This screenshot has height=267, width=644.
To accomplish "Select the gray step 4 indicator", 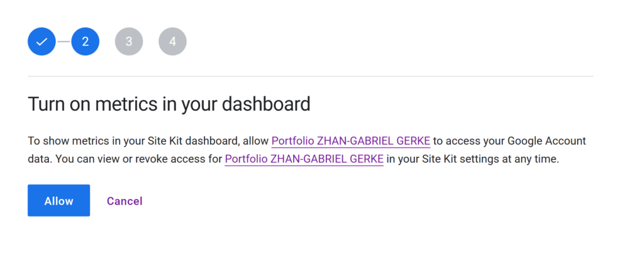I will (172, 42).
